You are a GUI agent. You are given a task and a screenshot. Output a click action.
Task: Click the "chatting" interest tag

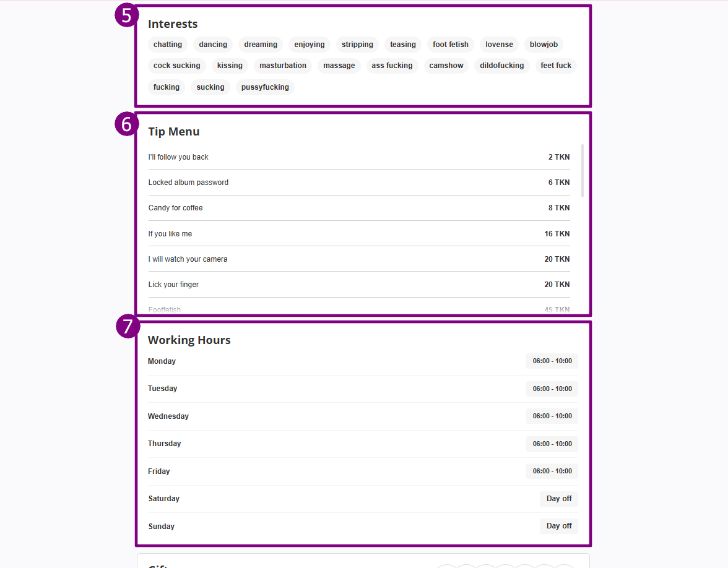click(168, 45)
